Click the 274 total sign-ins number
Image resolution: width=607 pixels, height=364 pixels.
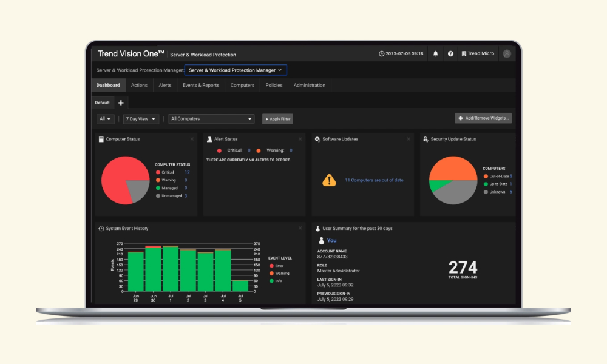pyautogui.click(x=463, y=268)
